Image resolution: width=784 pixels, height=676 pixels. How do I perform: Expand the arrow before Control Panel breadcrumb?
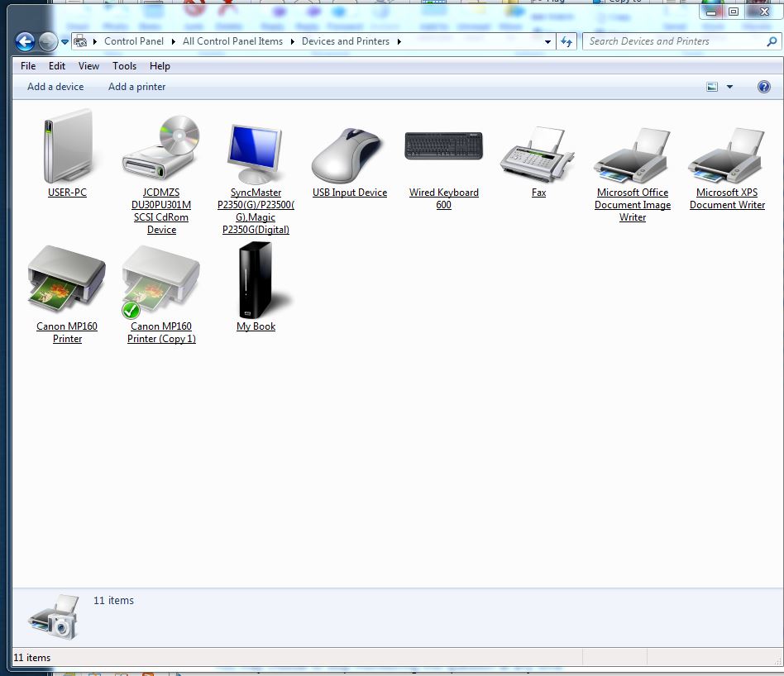click(95, 41)
